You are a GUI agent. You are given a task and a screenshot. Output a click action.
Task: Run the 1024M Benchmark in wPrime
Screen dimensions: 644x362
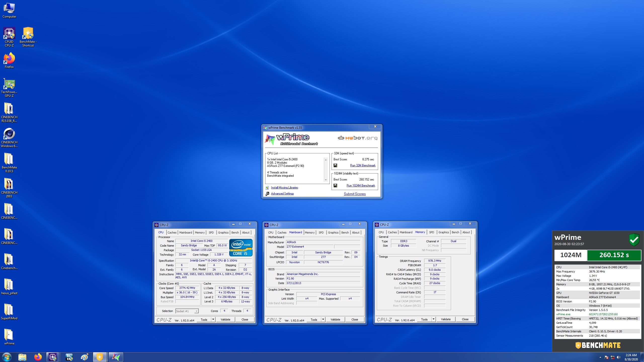pyautogui.click(x=361, y=186)
